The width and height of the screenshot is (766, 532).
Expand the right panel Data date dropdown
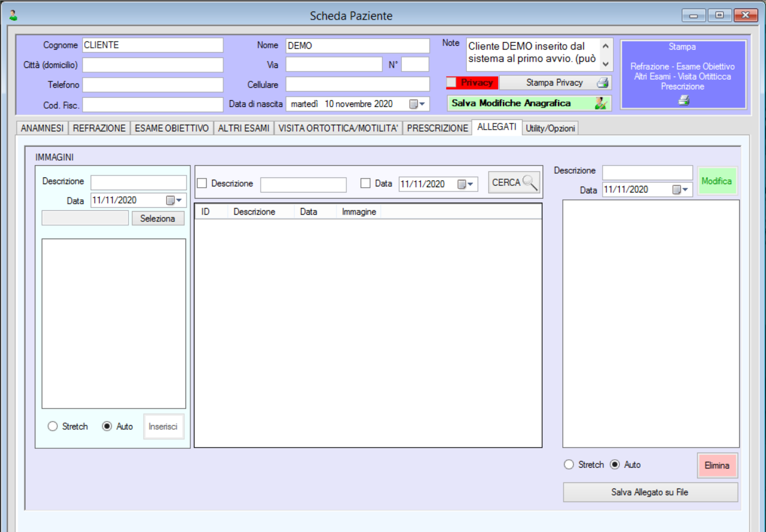pyautogui.click(x=686, y=190)
